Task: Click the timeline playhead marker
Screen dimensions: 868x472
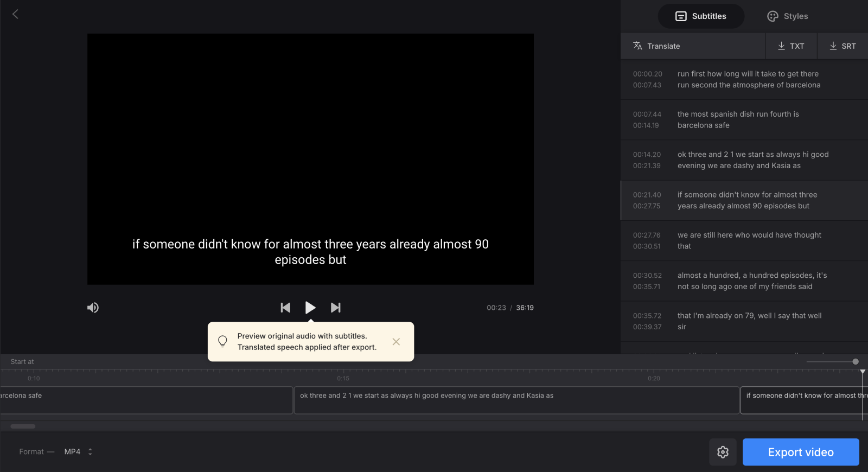Action: [863, 372]
